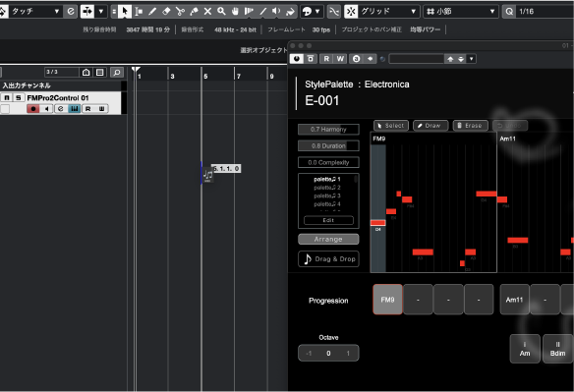Select the Am11 progression slot

514,300
